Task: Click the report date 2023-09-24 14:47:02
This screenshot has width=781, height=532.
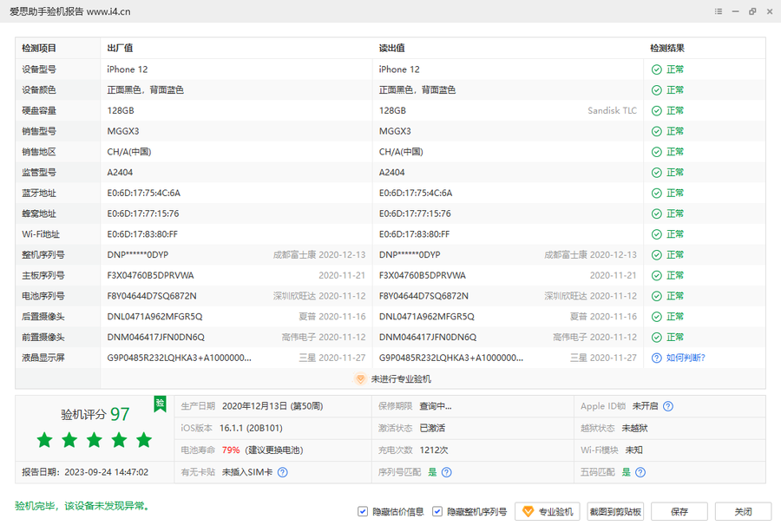Action: (107, 472)
